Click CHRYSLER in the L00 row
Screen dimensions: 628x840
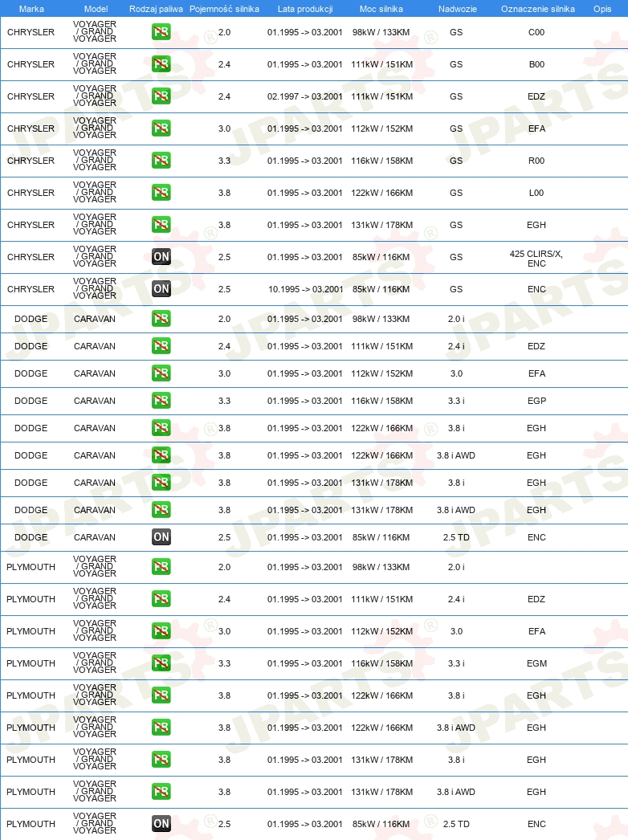click(x=31, y=193)
